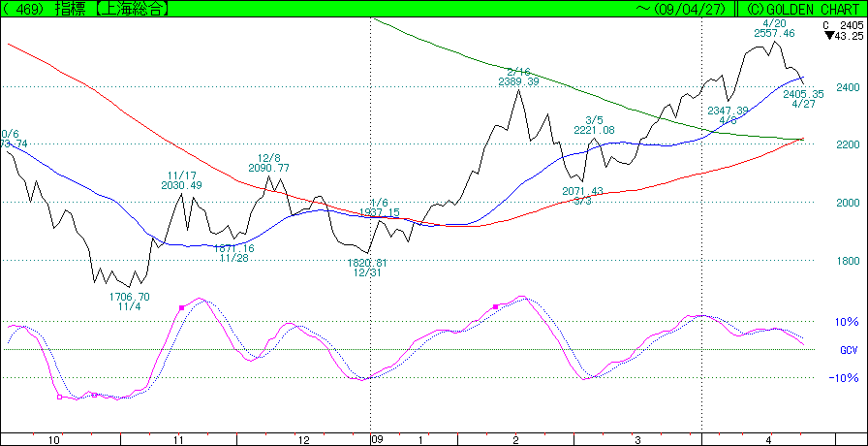Click the 10% oscillator axis label
This screenshot has width=868, height=446.
848,322
